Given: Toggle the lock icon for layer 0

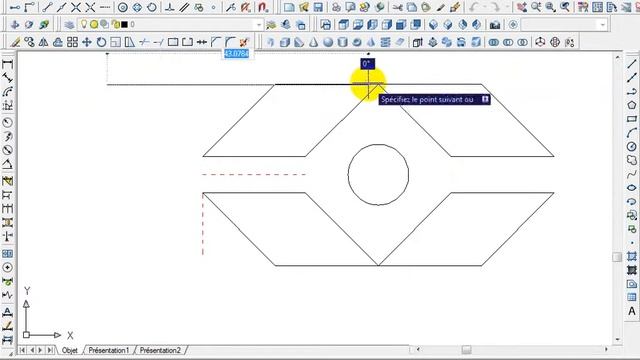Looking at the screenshot, I should [116, 25].
